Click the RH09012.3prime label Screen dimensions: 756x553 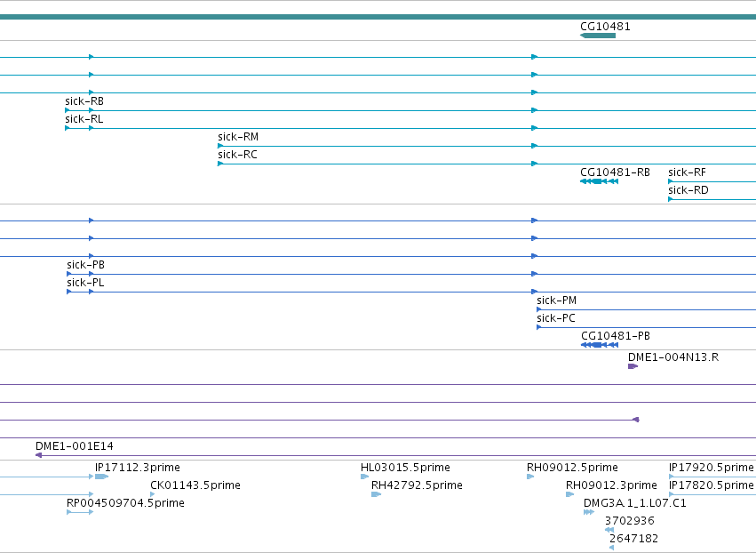pos(611,485)
